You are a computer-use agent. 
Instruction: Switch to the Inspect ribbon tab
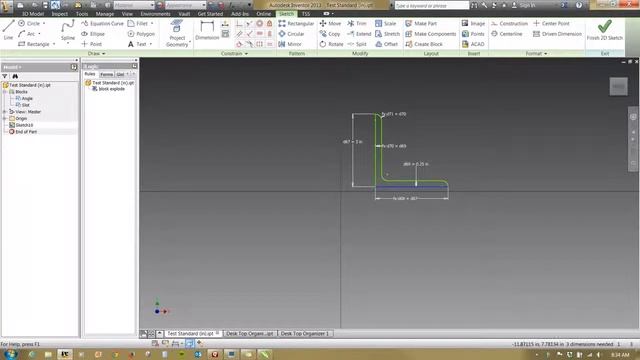60,14
